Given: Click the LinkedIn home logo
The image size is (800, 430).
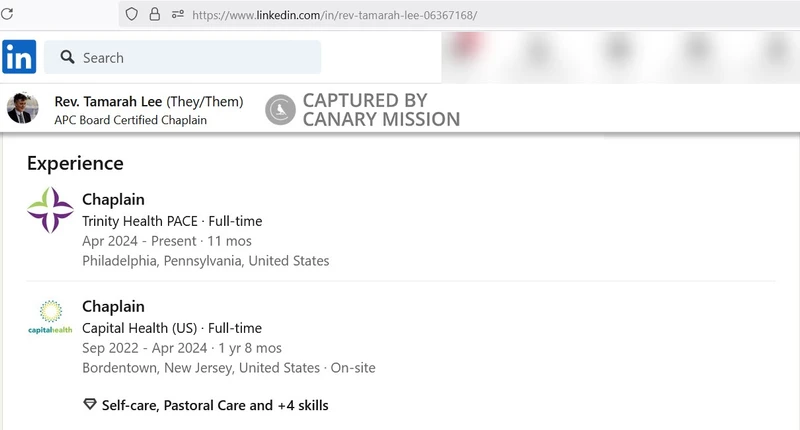Looking at the screenshot, I should coord(19,57).
